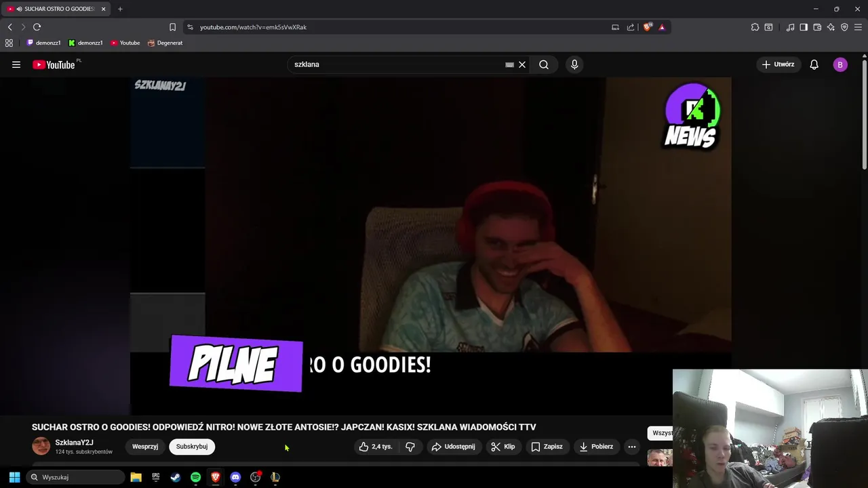Subscribe with the Subskrybuj button
This screenshot has height=488, width=868.
click(192, 447)
